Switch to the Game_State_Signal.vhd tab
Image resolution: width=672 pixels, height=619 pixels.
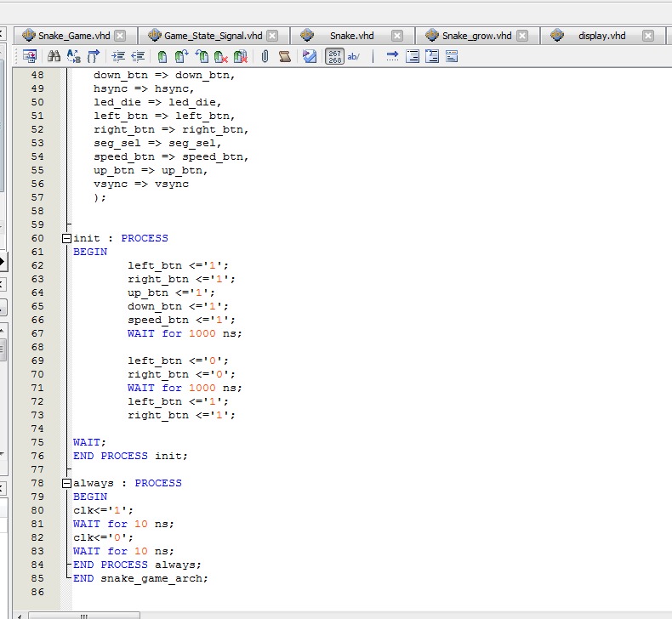click(x=213, y=36)
